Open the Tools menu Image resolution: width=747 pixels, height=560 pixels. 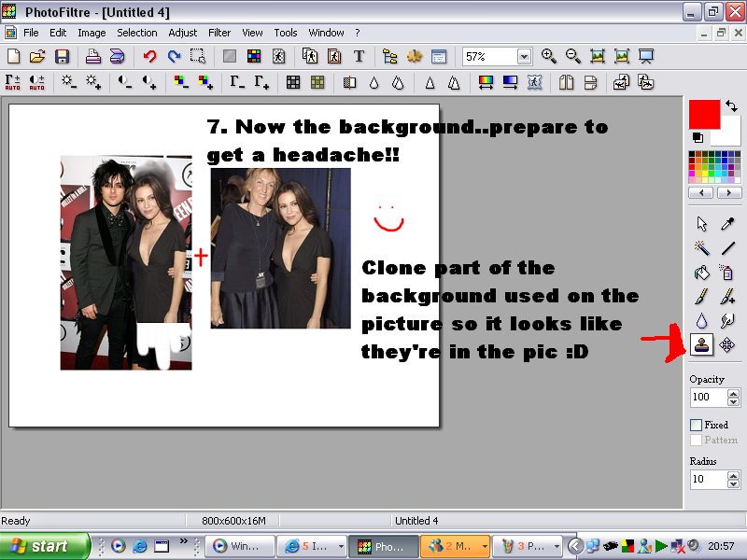[x=286, y=33]
